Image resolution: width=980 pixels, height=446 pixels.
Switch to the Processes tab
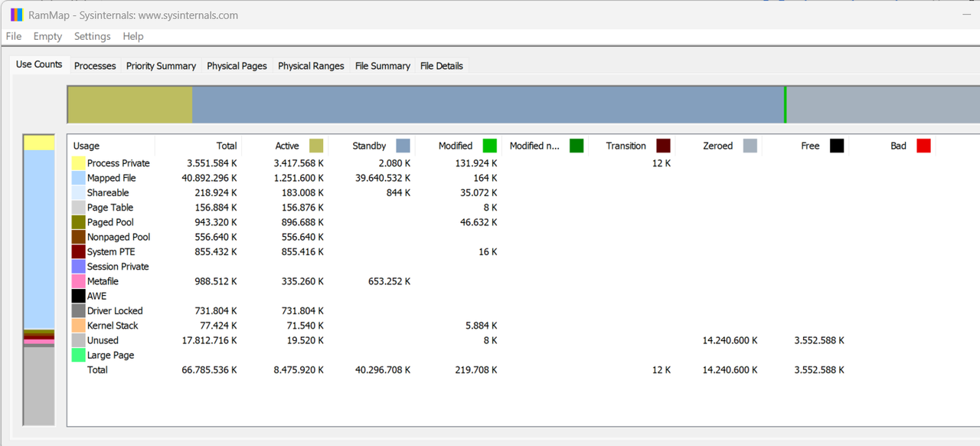click(x=95, y=66)
